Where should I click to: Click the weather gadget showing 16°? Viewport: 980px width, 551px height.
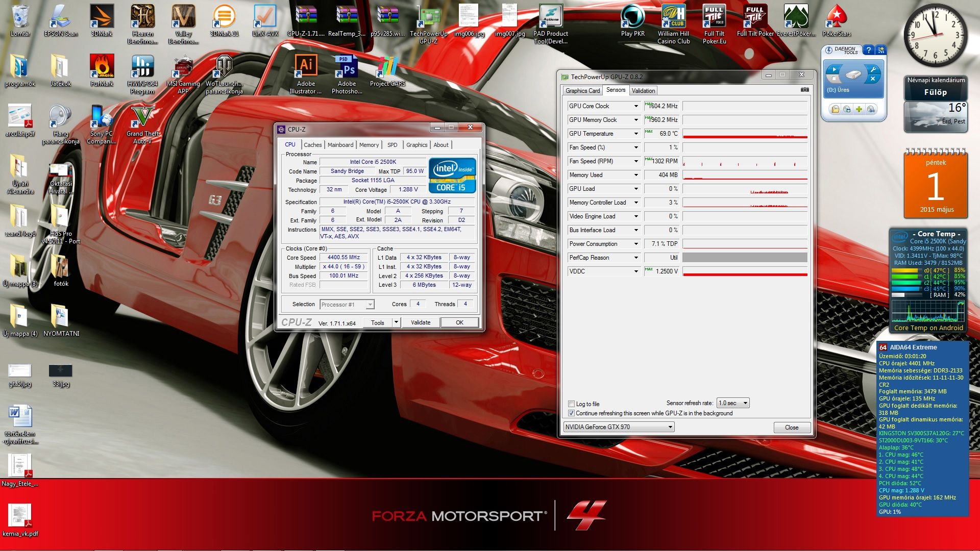pos(936,117)
